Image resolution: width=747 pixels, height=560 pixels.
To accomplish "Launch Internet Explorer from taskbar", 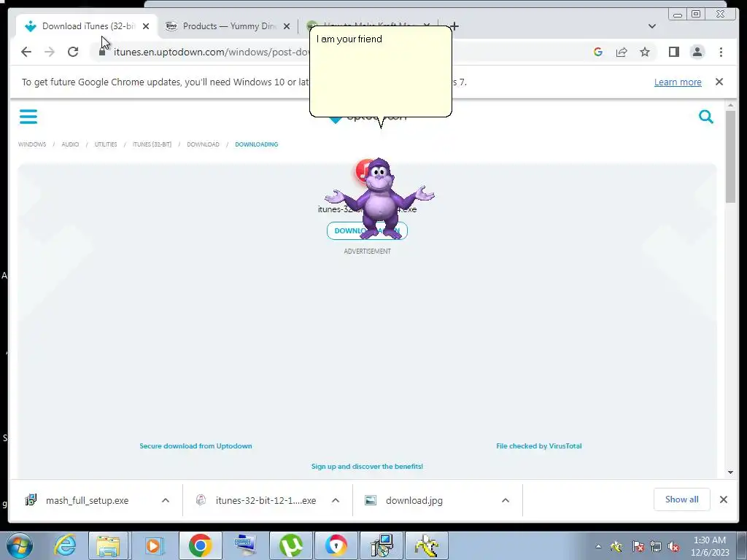I will pyautogui.click(x=65, y=545).
